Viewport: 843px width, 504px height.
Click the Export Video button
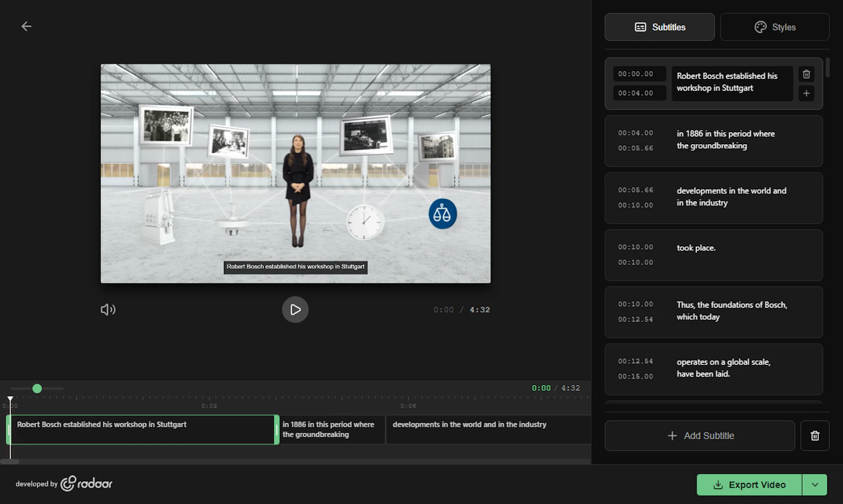[x=749, y=485]
